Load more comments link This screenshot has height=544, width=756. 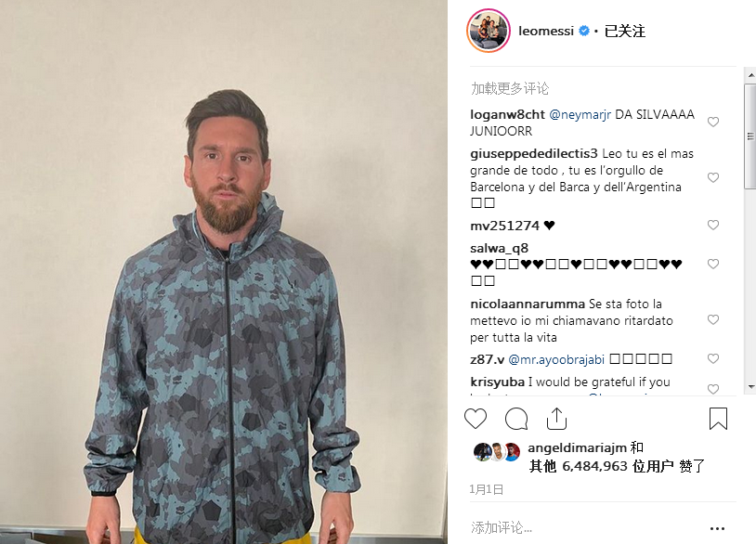tap(510, 88)
